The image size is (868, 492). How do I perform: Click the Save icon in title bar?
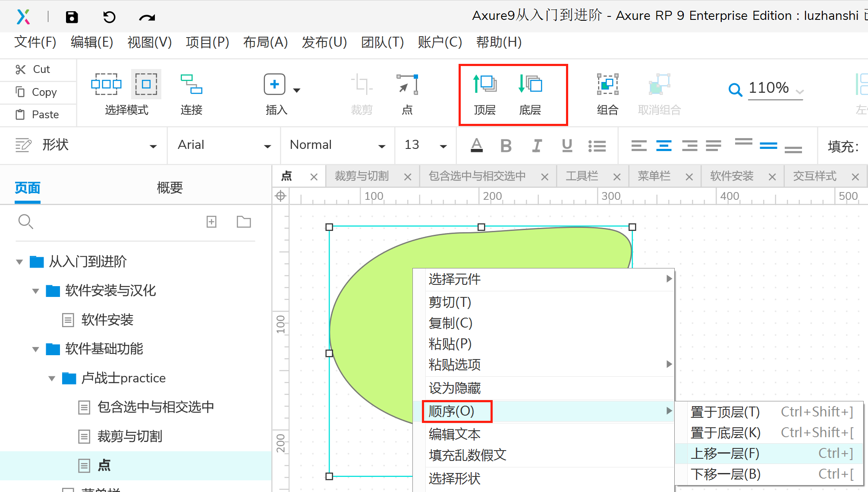[x=72, y=17]
